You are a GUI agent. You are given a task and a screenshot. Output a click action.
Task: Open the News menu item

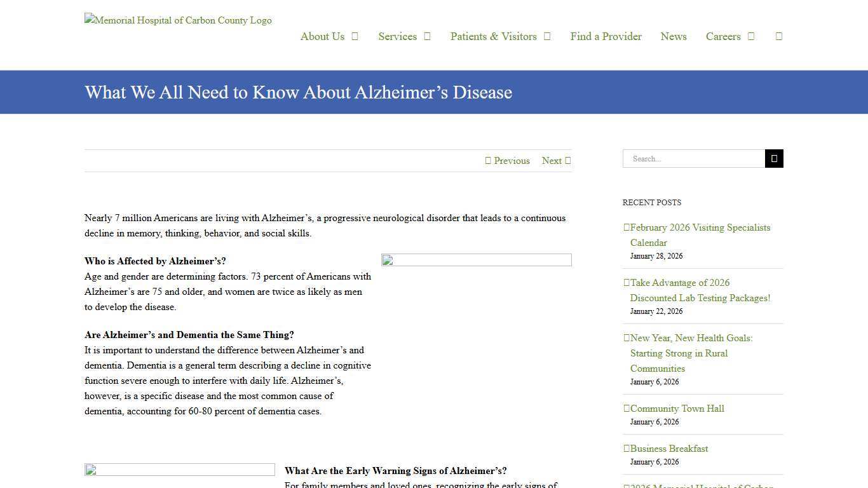tap(674, 36)
